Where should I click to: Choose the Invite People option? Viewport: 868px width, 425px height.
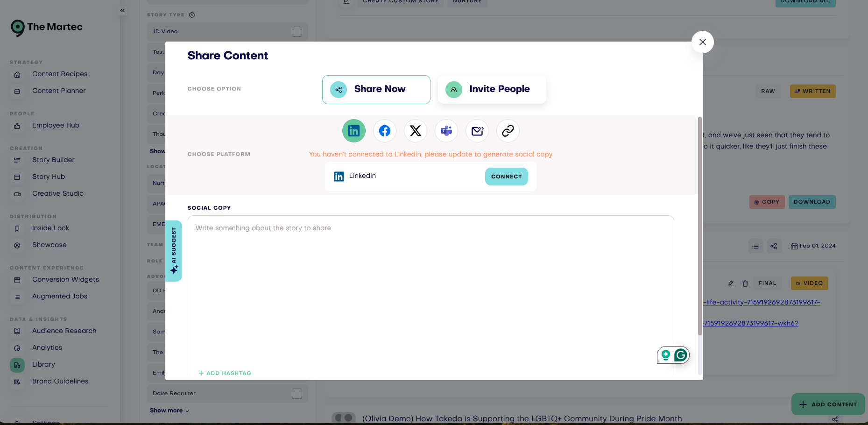(492, 90)
